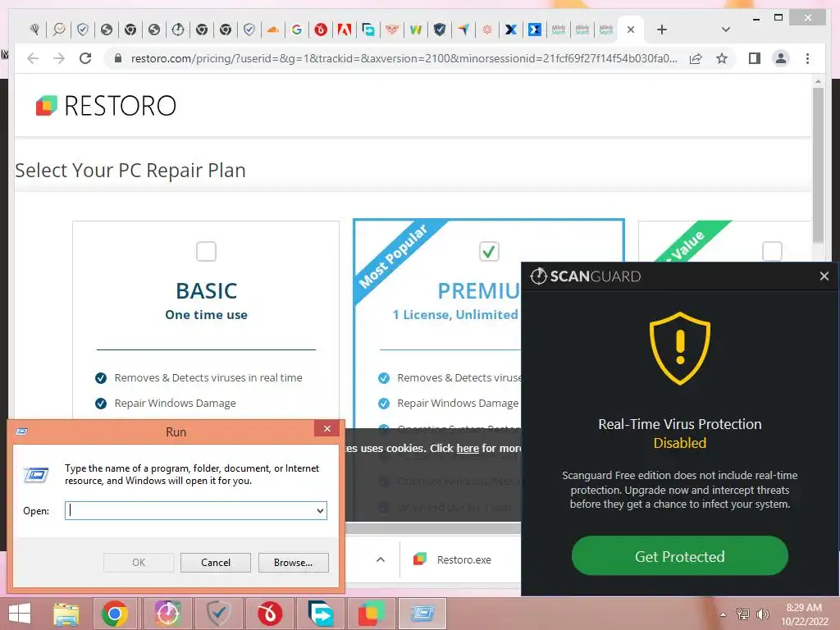Open the Restoro.exe download options chevron
This screenshot has height=630, width=840.
pos(381,559)
